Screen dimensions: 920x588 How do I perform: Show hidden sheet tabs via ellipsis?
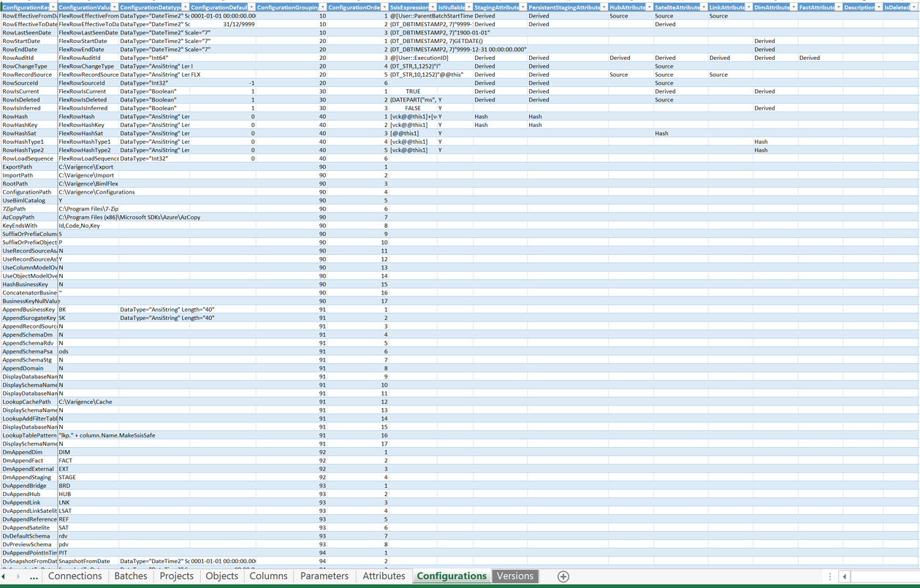click(x=34, y=576)
